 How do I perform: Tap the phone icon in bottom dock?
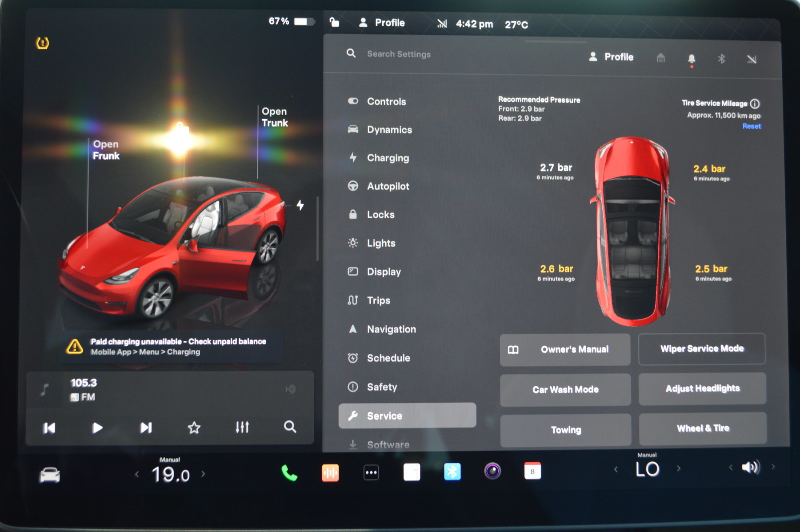(x=289, y=473)
